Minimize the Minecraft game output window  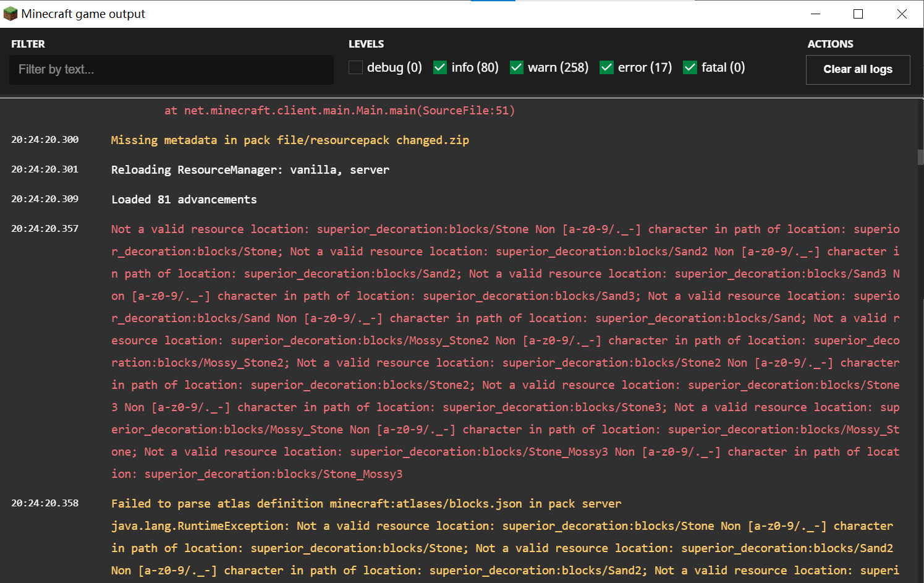point(815,14)
